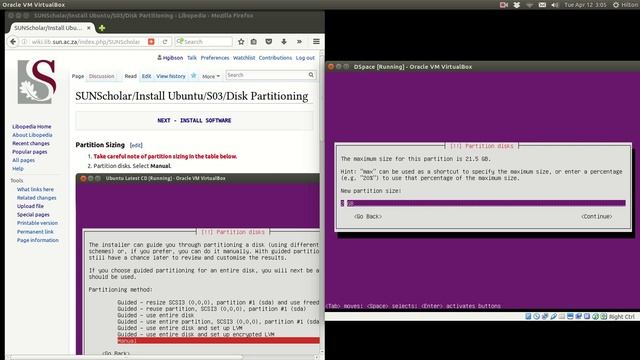Viewport: 640px width, 360px height.
Task: Click the New partition size input field
Action: coord(483,203)
